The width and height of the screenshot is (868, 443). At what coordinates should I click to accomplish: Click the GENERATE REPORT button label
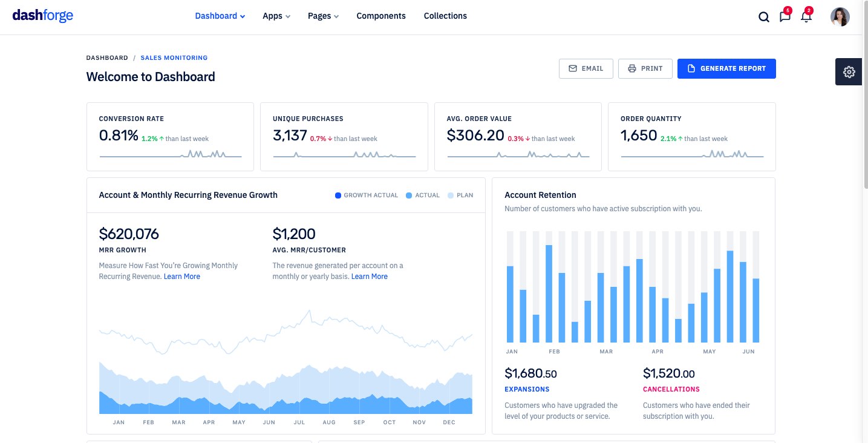pos(733,68)
